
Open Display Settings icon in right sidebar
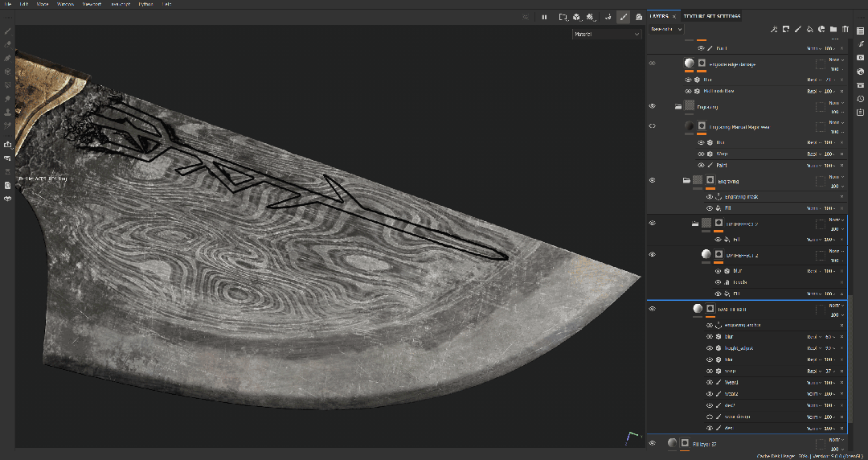coord(860,58)
